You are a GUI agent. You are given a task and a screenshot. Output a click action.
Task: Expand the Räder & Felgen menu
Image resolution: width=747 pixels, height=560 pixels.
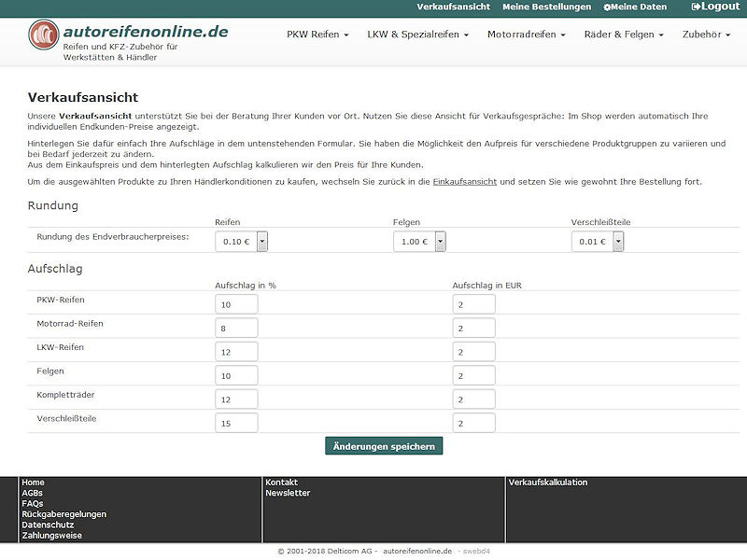[x=624, y=35]
